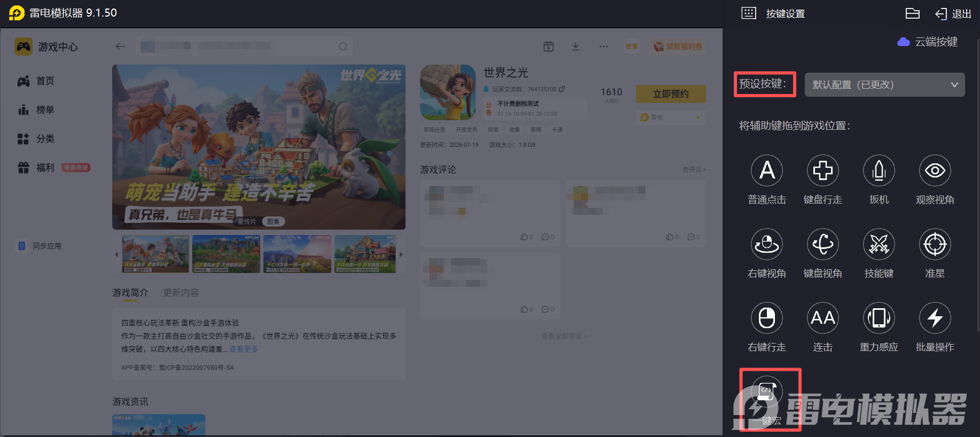Open the three-dot more menu

pyautogui.click(x=603, y=46)
